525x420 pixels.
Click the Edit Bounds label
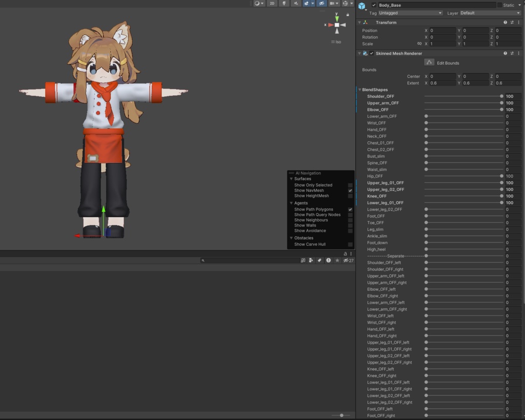pos(448,63)
